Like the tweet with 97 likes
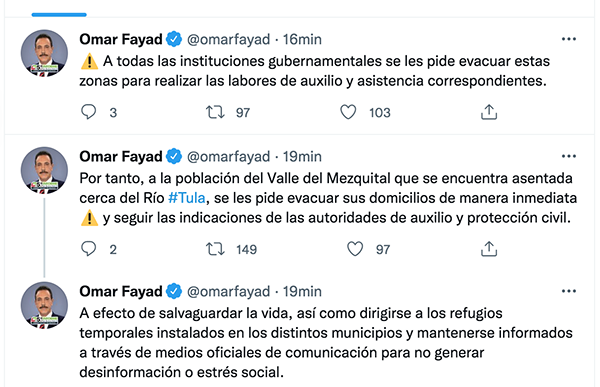Viewport: 600px width, 387px height. (355, 249)
